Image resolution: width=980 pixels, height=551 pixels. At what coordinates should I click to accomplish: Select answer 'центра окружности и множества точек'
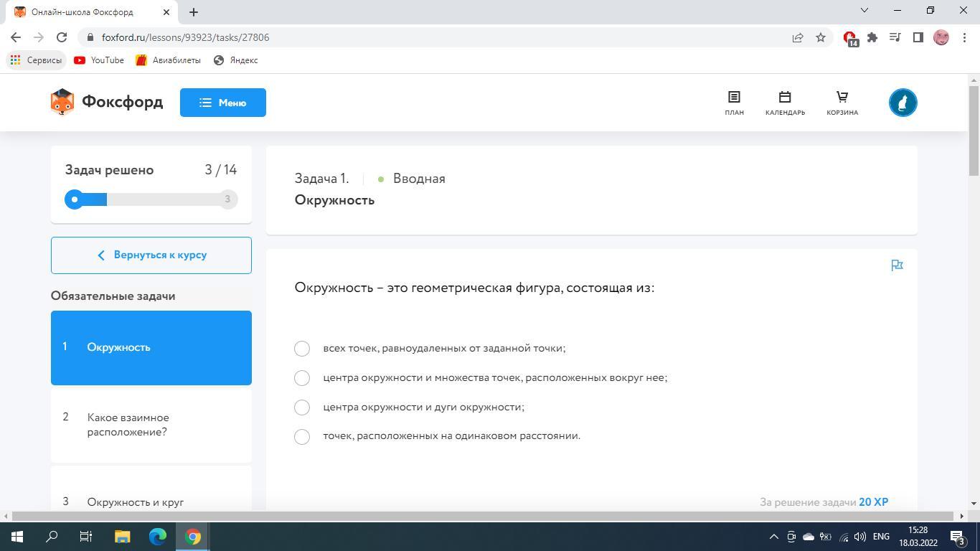[x=302, y=378]
